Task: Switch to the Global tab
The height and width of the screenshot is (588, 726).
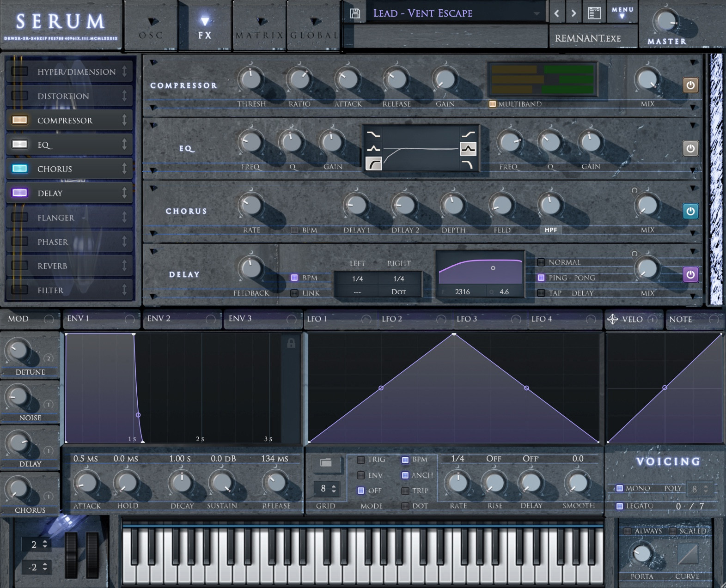Action: click(x=314, y=26)
